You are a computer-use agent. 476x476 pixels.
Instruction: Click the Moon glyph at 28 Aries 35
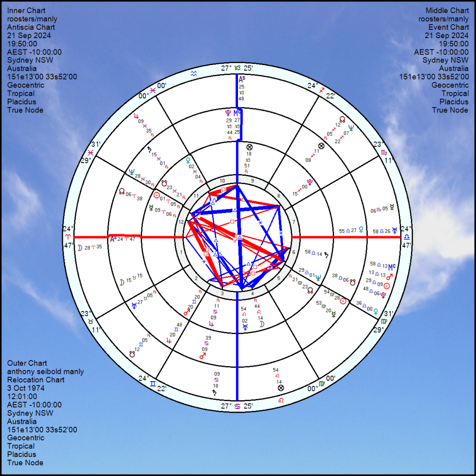pyautogui.click(x=79, y=247)
